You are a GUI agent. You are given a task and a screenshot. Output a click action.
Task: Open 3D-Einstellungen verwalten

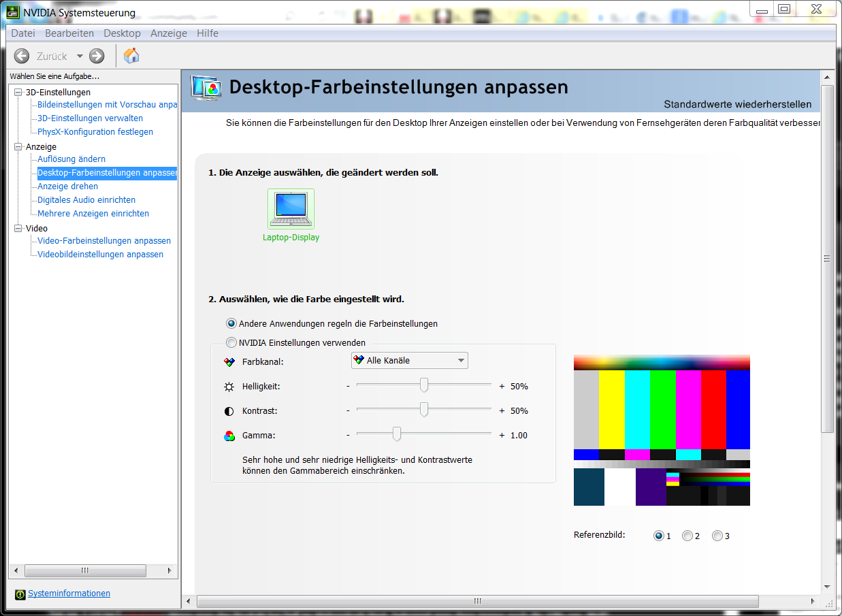click(90, 118)
